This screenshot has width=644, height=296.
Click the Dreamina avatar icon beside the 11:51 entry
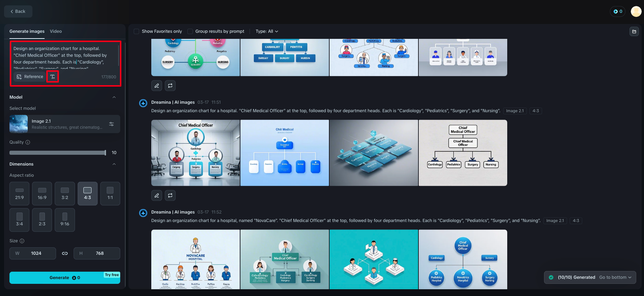click(x=143, y=103)
